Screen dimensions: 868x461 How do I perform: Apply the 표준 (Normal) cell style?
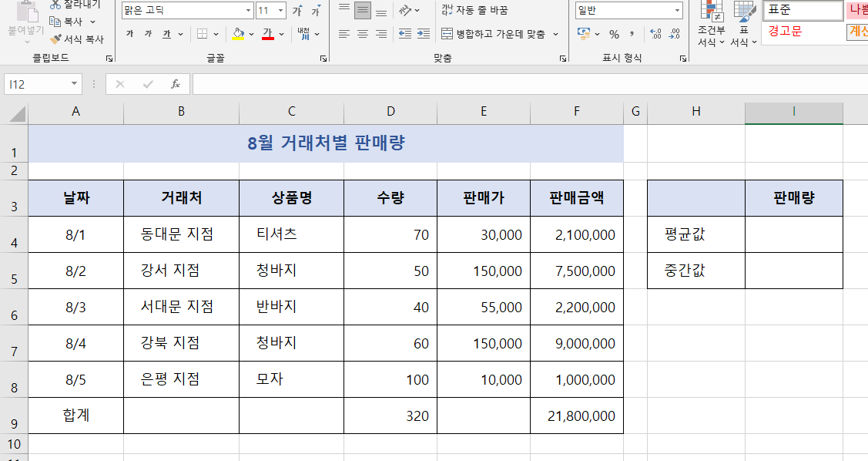803,10
